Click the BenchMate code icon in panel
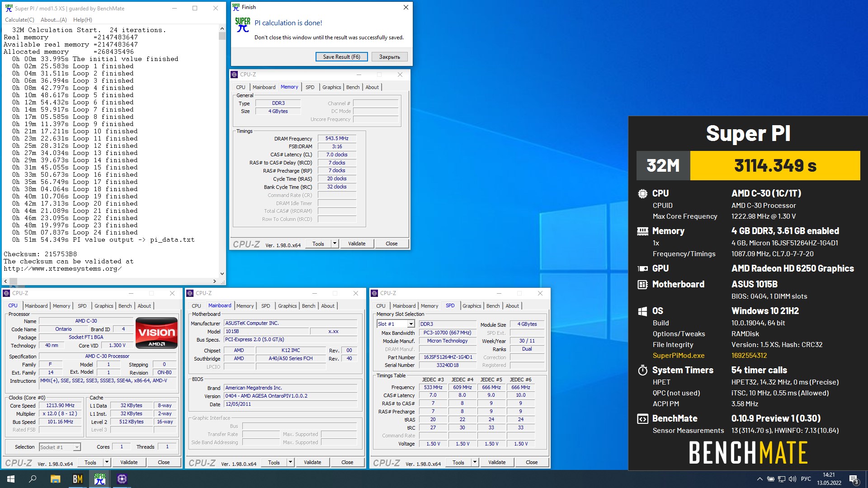 (x=642, y=419)
